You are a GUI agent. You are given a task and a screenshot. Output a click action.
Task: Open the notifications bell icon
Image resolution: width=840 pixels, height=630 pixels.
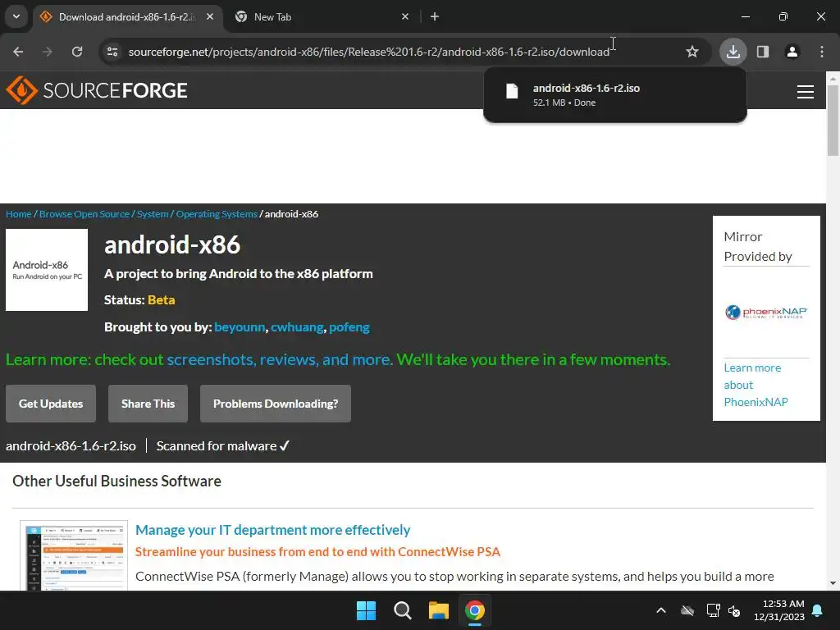coord(818,610)
